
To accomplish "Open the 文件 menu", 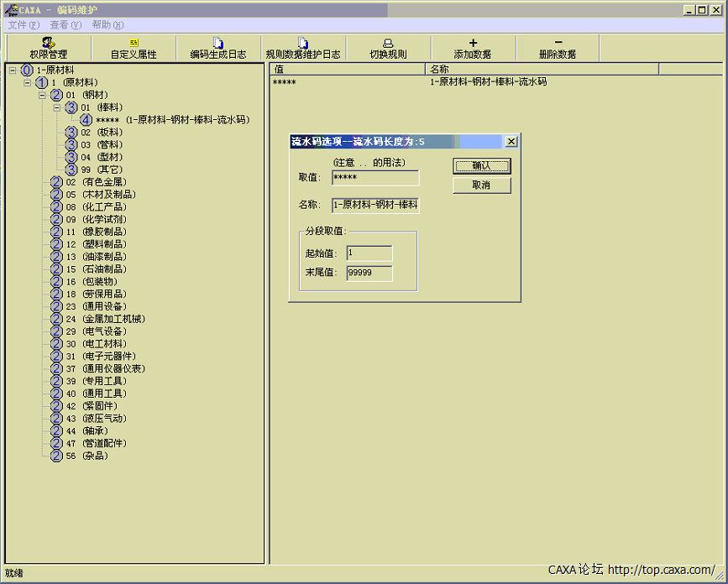I will (24, 25).
